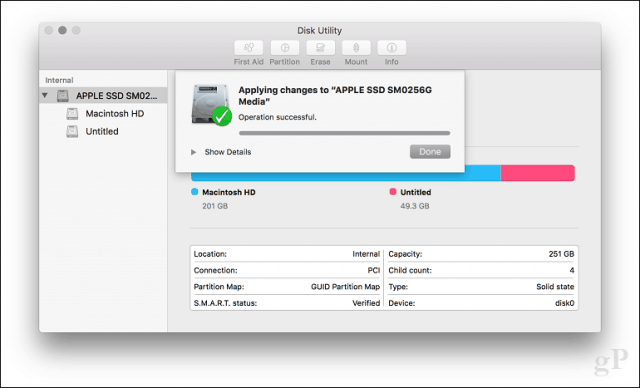The image size is (640, 388).
Task: Click the S.M.A.R.T. status Verified value
Action: pyautogui.click(x=366, y=303)
